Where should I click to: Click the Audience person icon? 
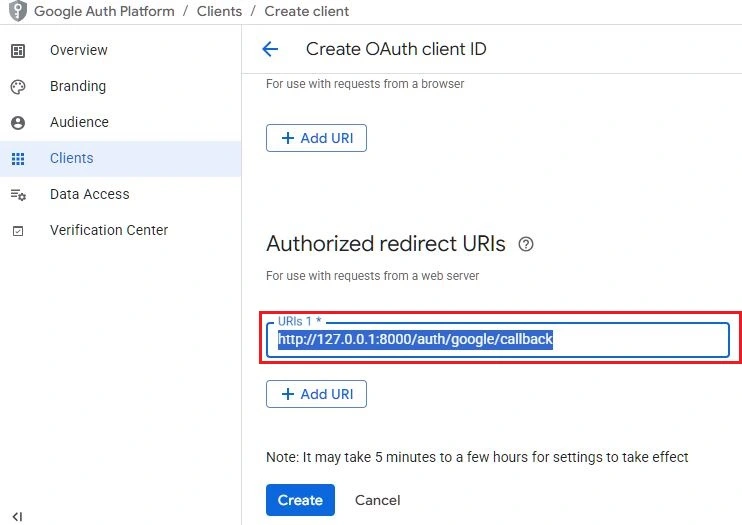18,123
